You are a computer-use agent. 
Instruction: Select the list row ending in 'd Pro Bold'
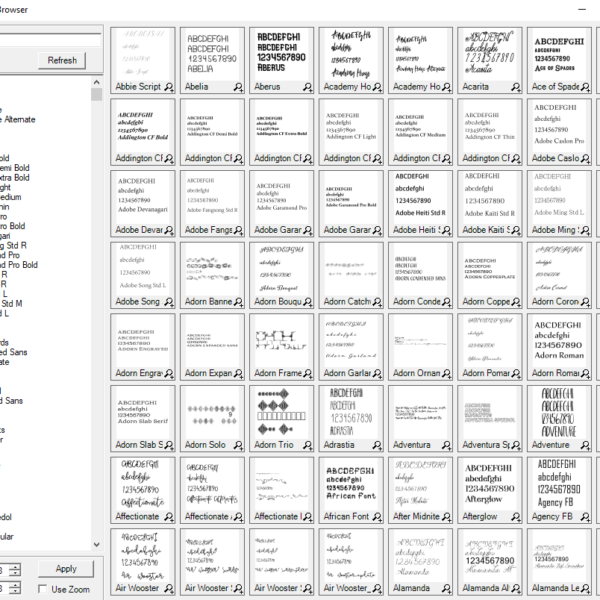pyautogui.click(x=19, y=265)
